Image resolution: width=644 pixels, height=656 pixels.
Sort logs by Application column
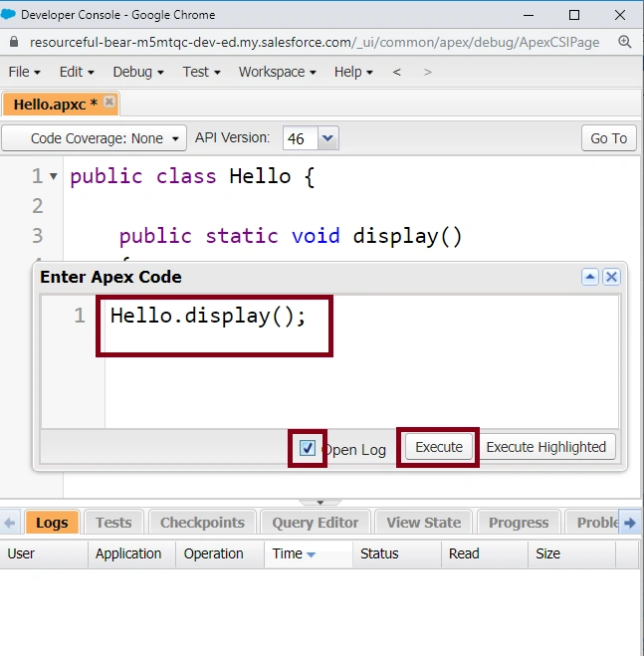[131, 553]
